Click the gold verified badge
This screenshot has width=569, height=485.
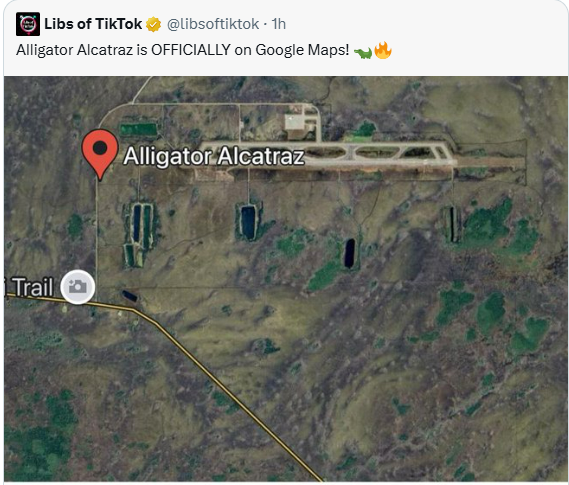tap(153, 24)
